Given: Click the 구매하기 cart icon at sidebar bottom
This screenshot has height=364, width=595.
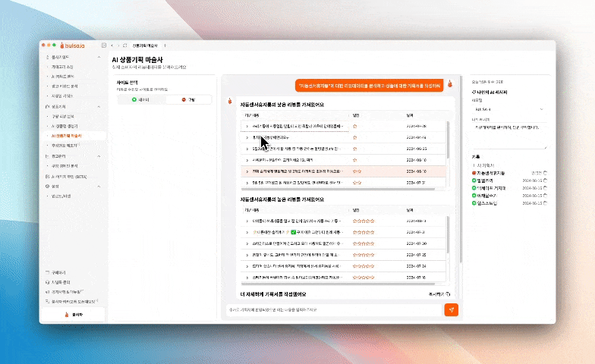Looking at the screenshot, I should pyautogui.click(x=47, y=273).
